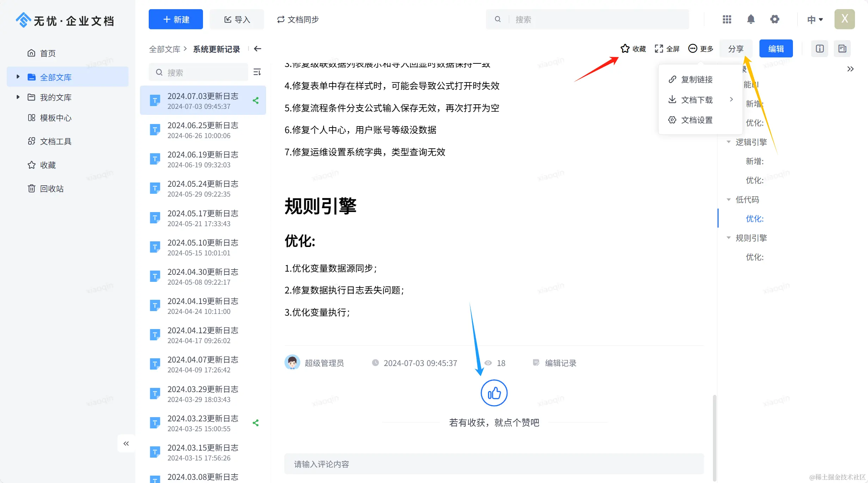This screenshot has width=868, height=483.
Task: Open the 中 language dropdown
Action: pos(815,19)
